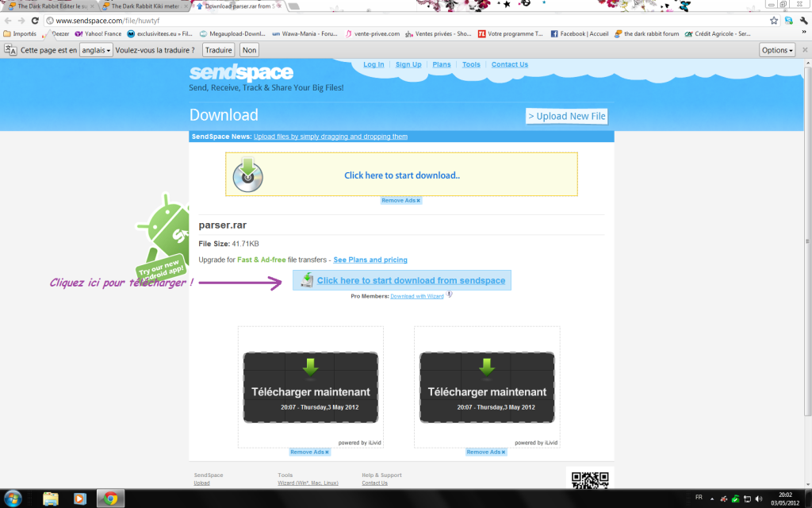Click the Non button

tap(249, 50)
